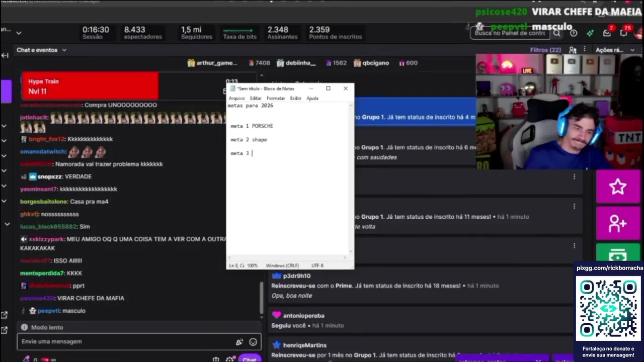Click the 2.359 Pontos de inscritos stat

point(336,33)
